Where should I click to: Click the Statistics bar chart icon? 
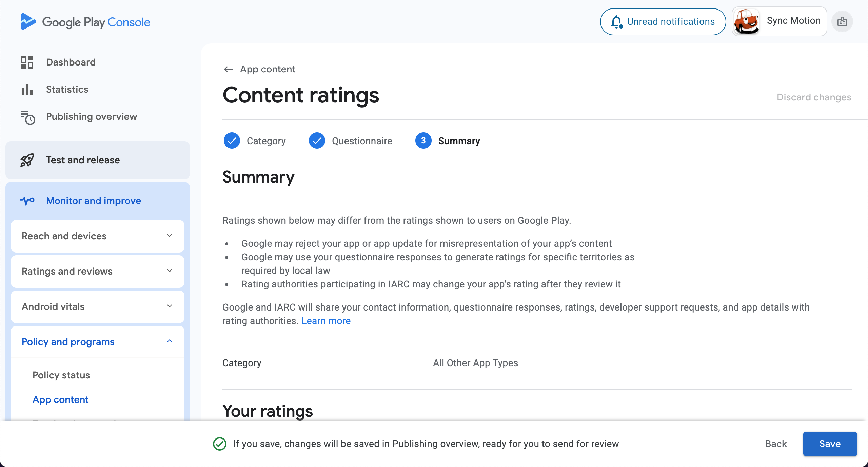click(27, 90)
